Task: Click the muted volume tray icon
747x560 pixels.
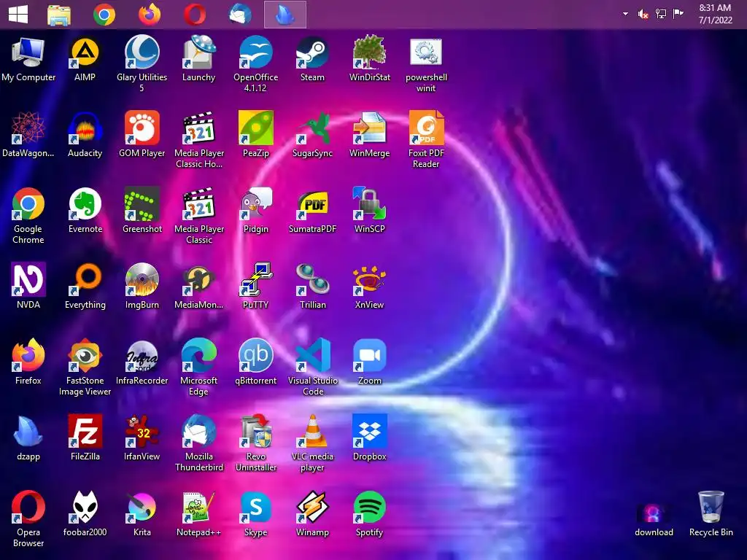Action: pos(643,14)
